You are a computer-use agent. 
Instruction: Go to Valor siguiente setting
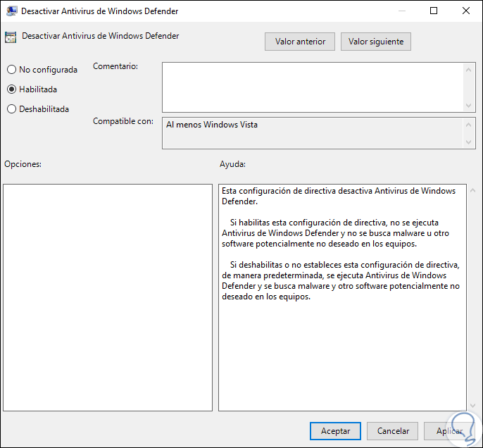(375, 42)
